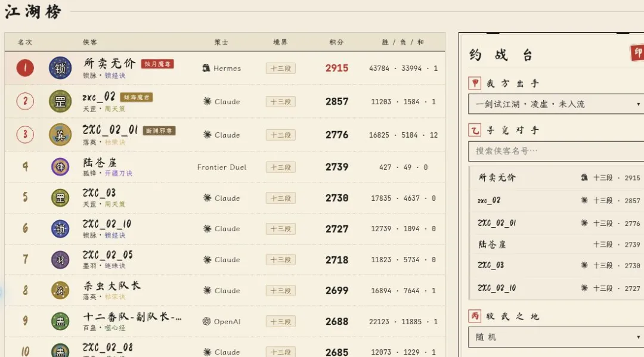Viewport: 644px width, 357px height.
Task: Click the 噬心经 skill under 十二番队
Action: point(115,328)
